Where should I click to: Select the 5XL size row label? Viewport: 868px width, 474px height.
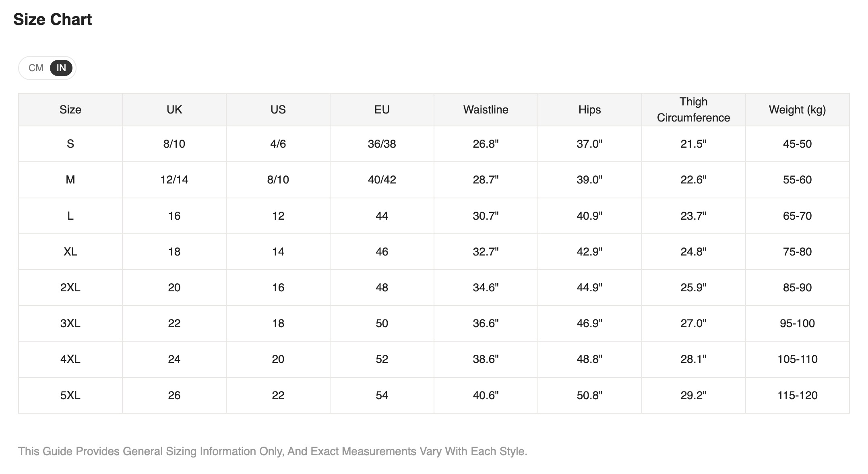click(70, 396)
